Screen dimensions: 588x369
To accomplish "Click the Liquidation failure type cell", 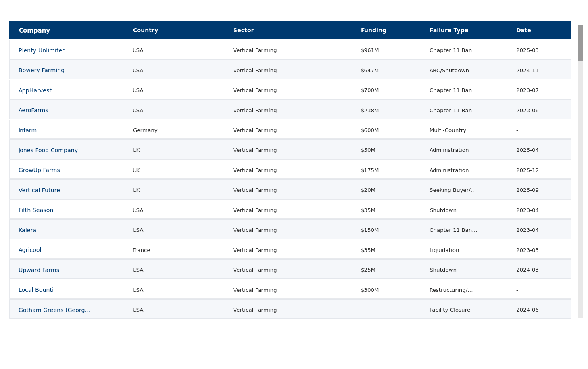I will tap(444, 250).
